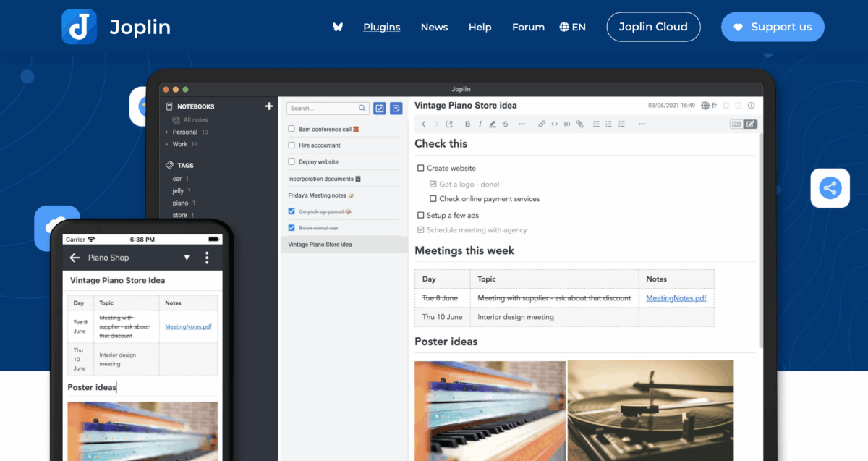Check the 8am conference call to-do

pyautogui.click(x=292, y=129)
